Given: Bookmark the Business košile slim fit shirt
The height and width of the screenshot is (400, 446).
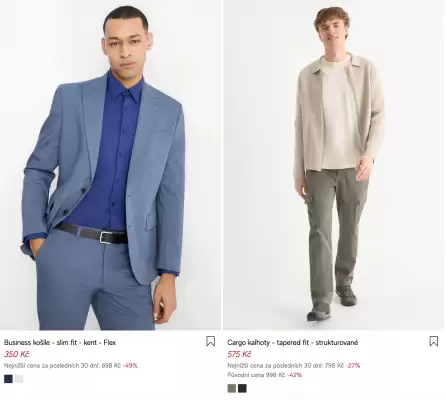Looking at the screenshot, I should [x=210, y=341].
